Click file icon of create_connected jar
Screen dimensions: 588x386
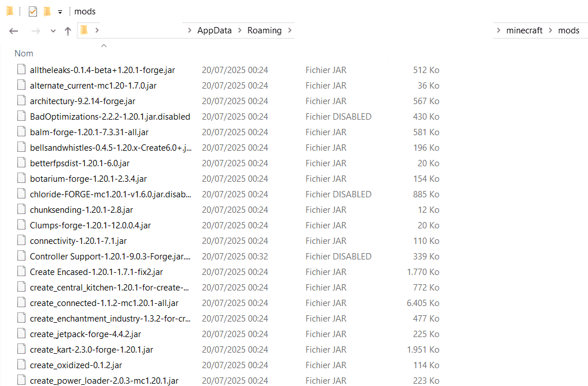(21, 303)
